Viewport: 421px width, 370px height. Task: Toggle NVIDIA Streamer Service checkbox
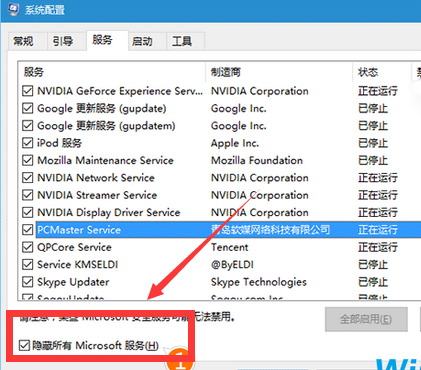tap(27, 195)
